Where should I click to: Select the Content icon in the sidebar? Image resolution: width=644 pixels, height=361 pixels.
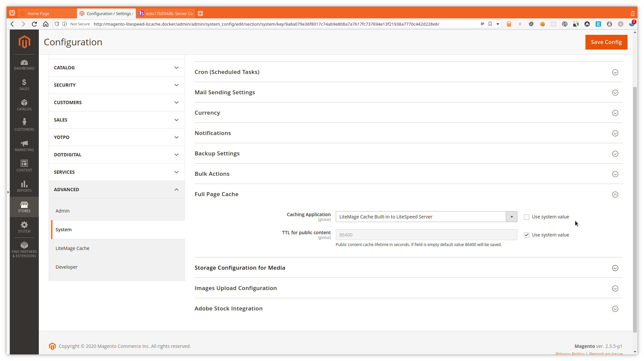click(x=24, y=166)
